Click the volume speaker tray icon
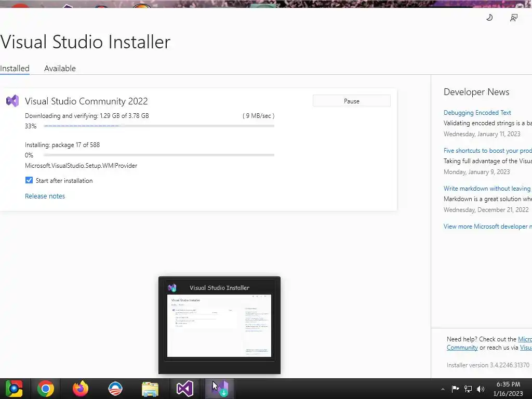The width and height of the screenshot is (532, 399). pos(481,389)
